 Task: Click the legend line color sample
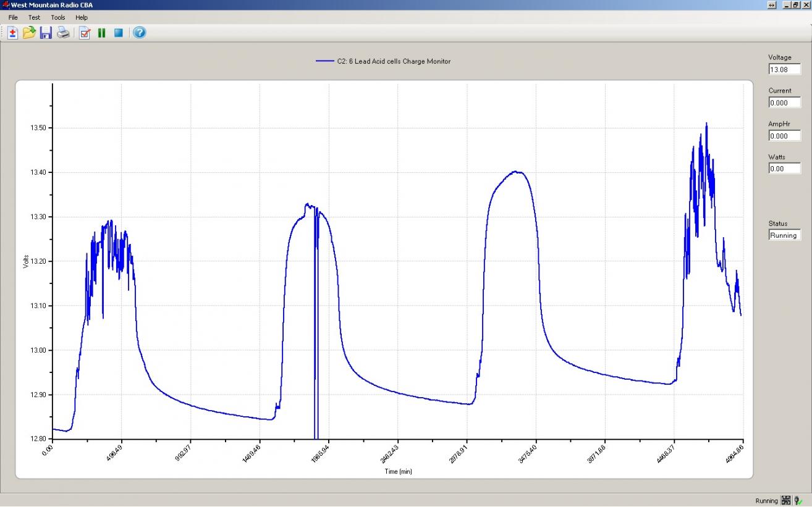pos(325,61)
